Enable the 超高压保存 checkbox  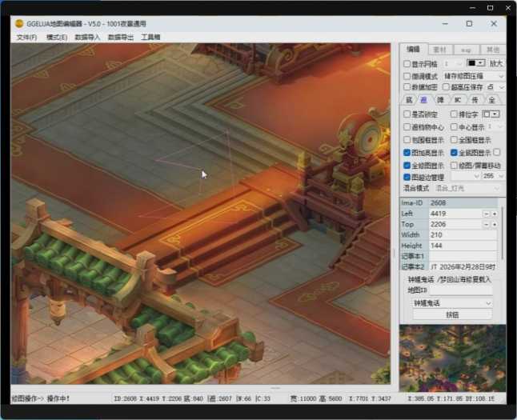coord(446,86)
